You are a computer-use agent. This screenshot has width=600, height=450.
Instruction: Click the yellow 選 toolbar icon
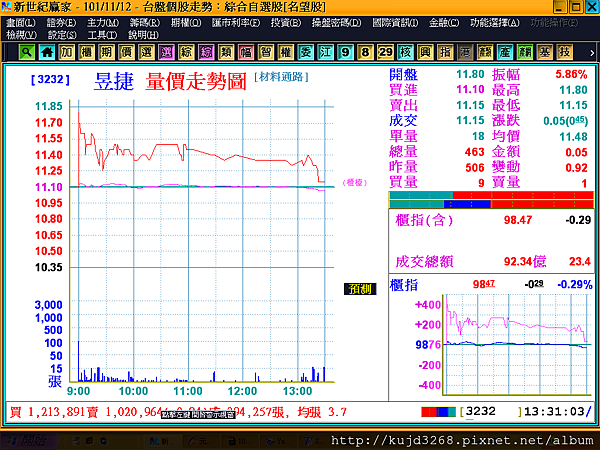[146, 52]
